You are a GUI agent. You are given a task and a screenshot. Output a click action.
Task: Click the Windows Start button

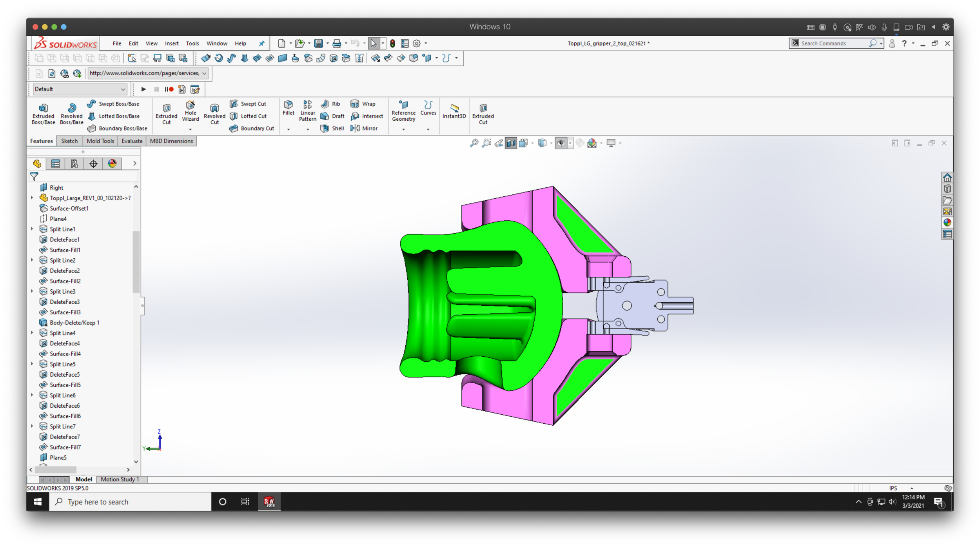point(38,502)
